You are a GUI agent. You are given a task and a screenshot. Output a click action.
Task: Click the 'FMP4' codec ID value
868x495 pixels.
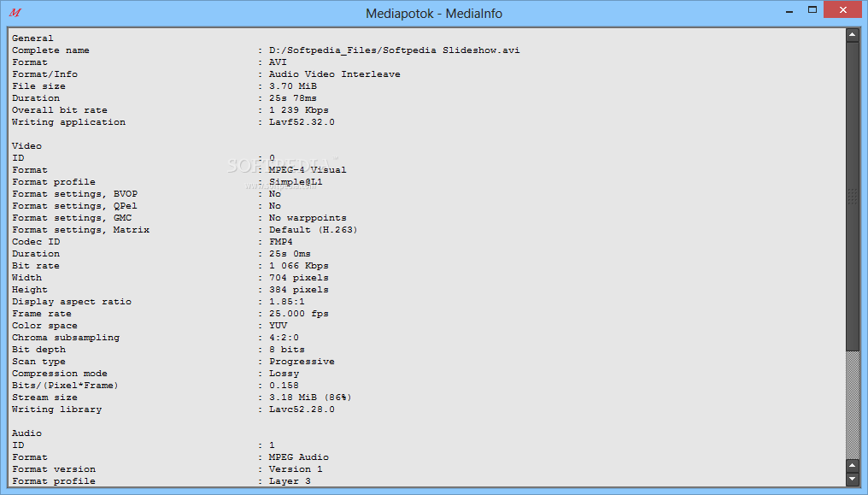pos(281,241)
